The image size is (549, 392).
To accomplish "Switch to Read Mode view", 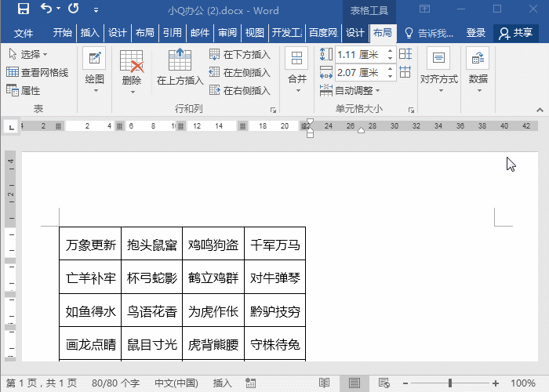I will click(x=324, y=383).
